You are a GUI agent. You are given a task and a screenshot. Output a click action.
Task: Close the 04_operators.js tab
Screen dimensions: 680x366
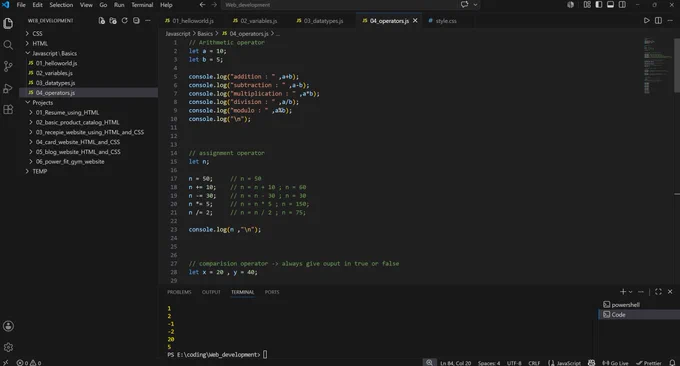tap(415, 21)
